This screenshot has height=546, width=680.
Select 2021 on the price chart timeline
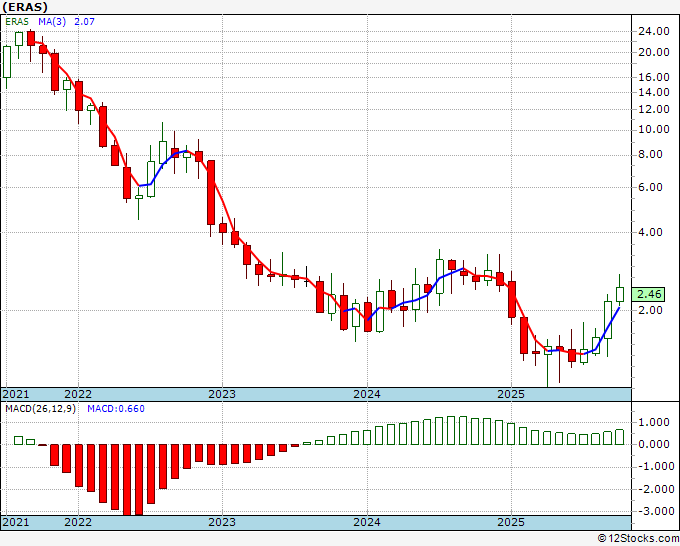coord(16,394)
